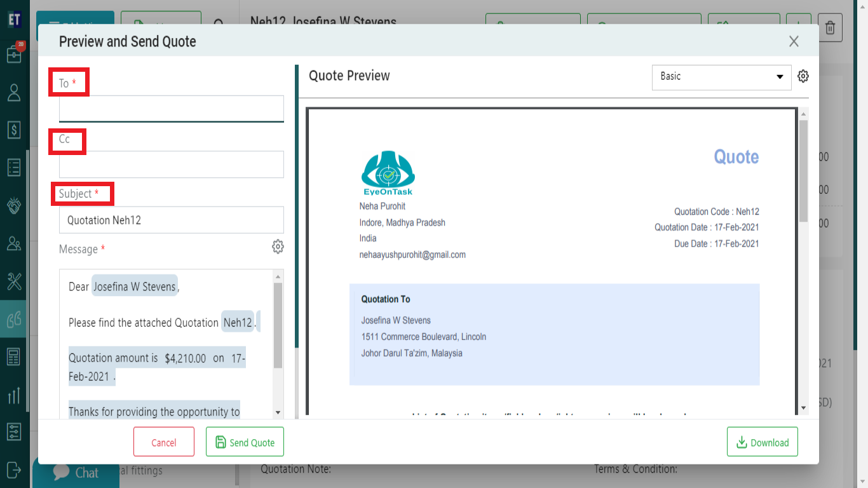
Task: Open the invoice dollar icon in sidebar
Action: (x=14, y=130)
